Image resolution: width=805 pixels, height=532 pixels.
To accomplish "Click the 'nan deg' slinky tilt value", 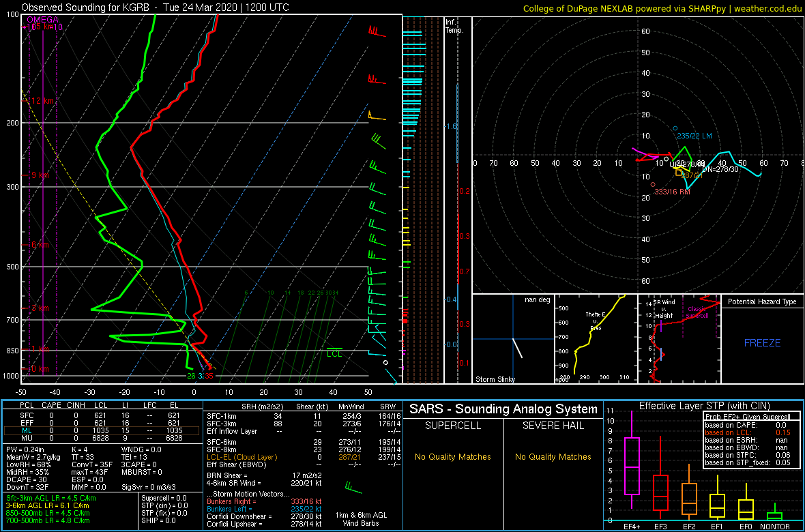I will click(x=538, y=300).
